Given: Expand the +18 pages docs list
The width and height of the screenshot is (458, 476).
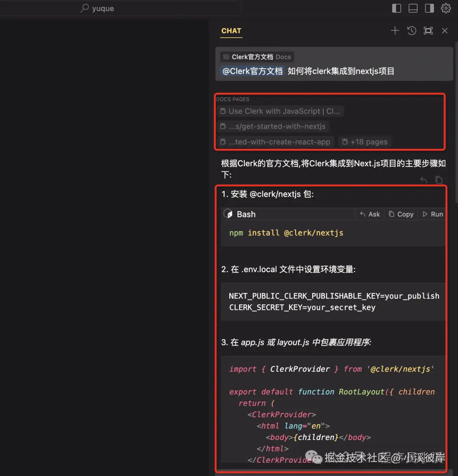Looking at the screenshot, I should [365, 142].
